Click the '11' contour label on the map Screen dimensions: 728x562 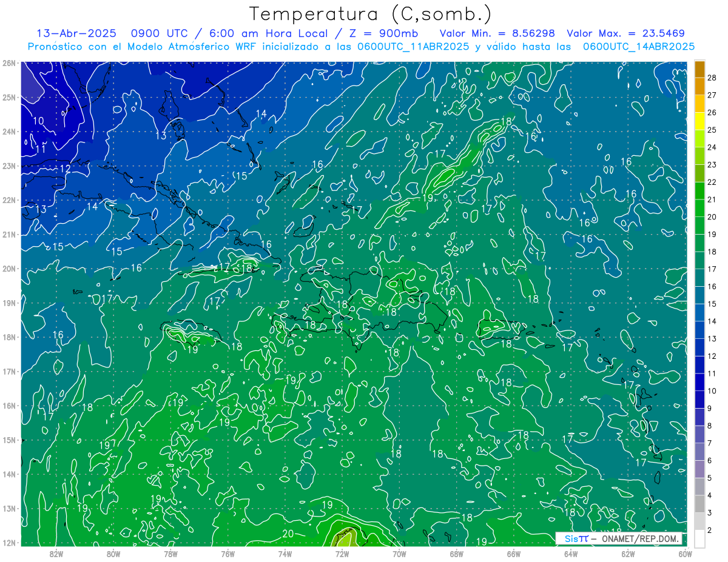click(41, 149)
